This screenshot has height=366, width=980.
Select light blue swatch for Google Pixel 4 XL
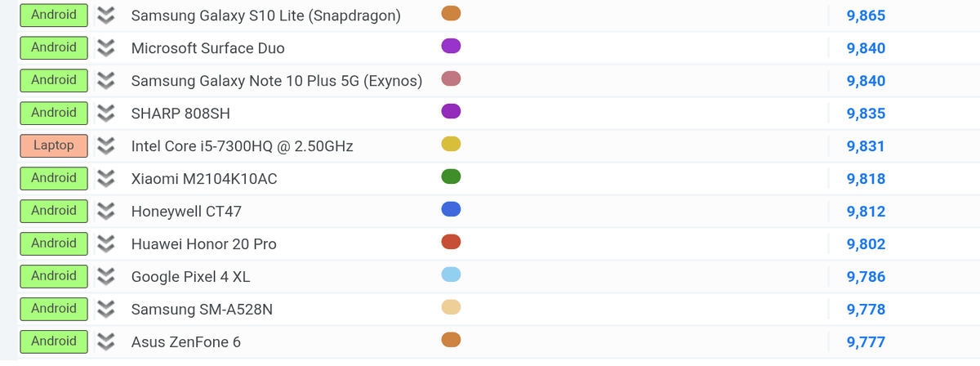pos(451,274)
